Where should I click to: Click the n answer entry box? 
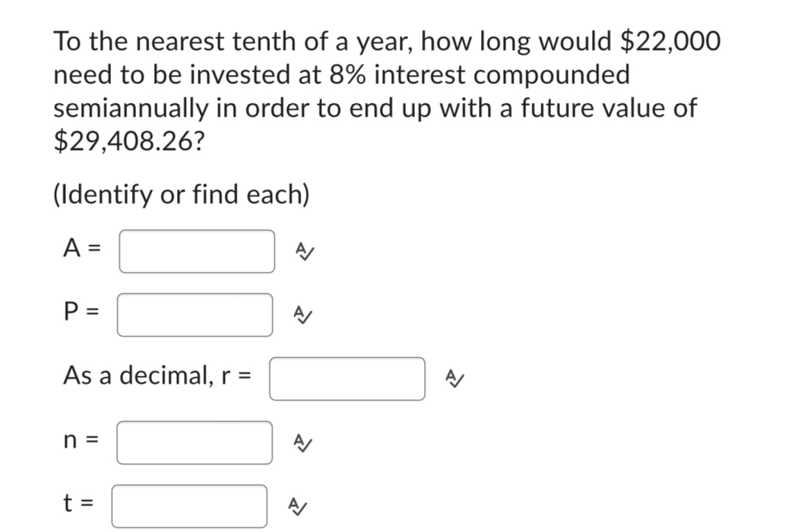click(195, 442)
